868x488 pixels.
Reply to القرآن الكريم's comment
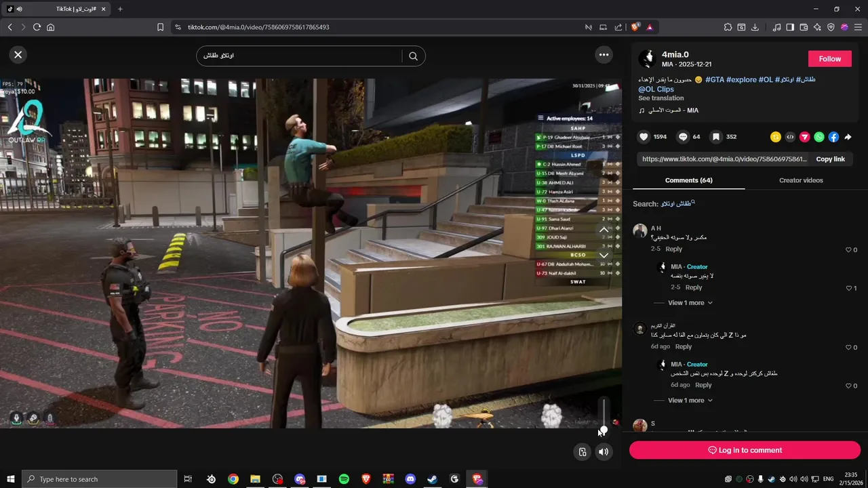click(684, 347)
